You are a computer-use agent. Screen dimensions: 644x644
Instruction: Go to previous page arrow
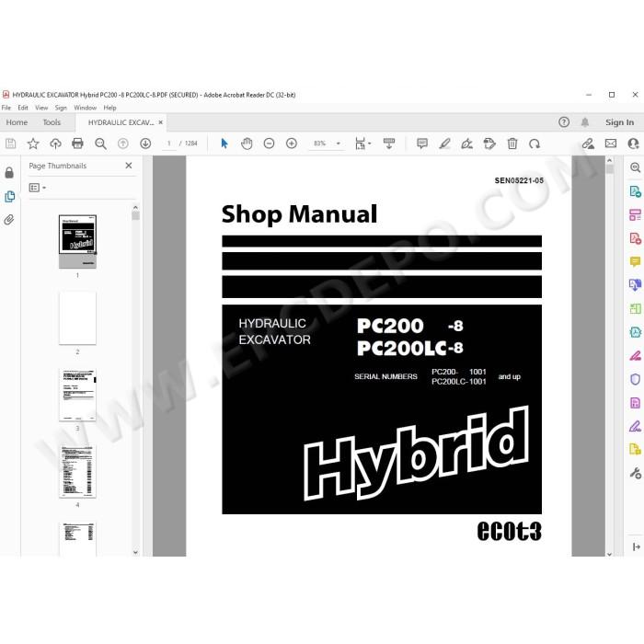pos(122,144)
